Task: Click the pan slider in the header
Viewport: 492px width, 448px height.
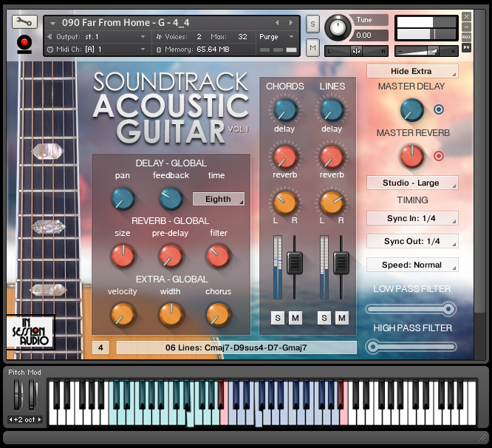Action: pyautogui.click(x=356, y=51)
